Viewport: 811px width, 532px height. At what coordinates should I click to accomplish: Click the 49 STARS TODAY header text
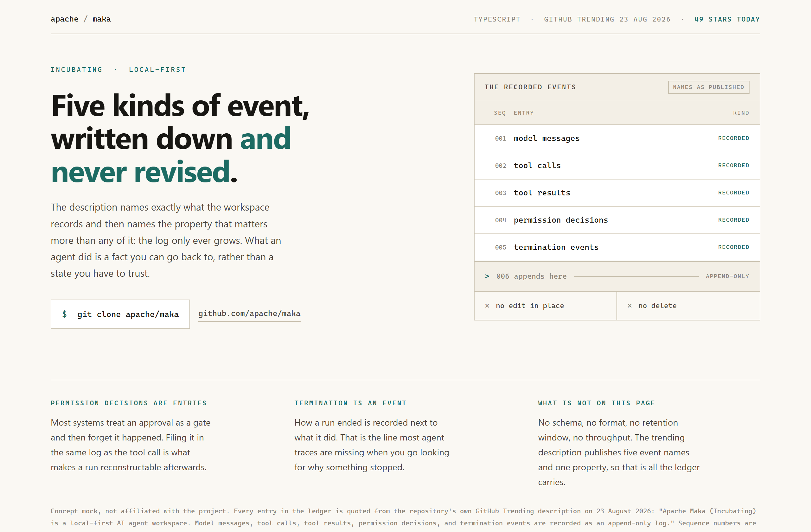[727, 19]
